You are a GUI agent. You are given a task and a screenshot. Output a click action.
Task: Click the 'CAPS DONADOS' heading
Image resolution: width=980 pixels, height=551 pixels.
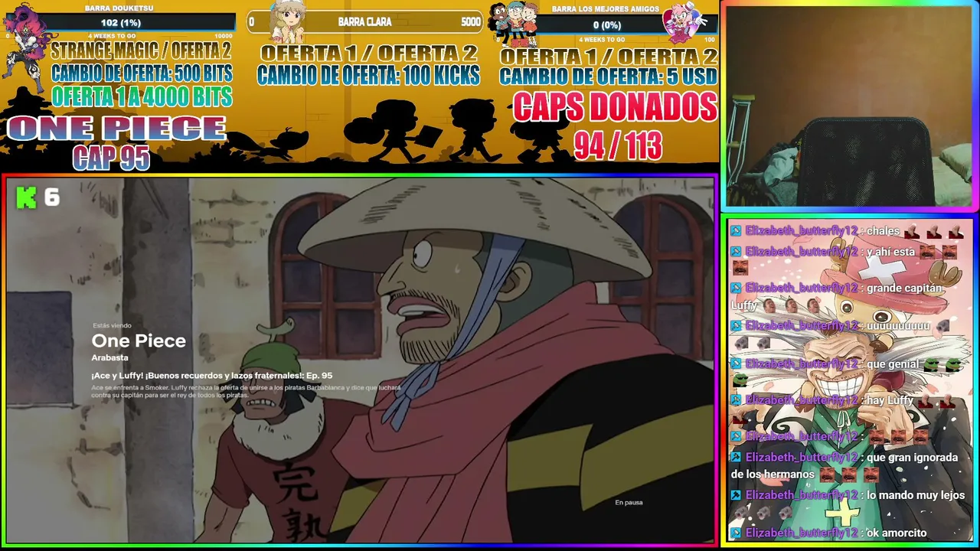click(615, 107)
